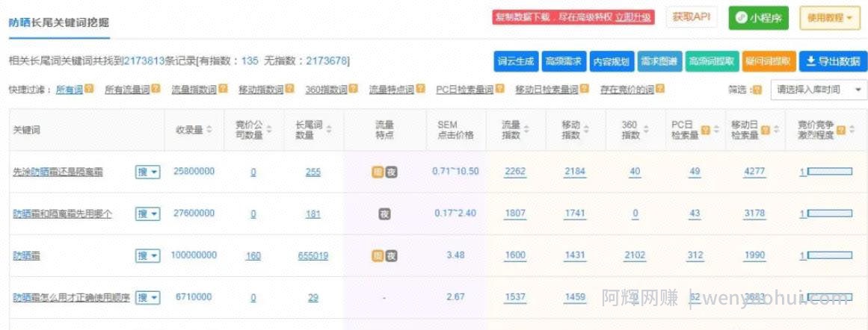Click mobile daily search value 4277
This screenshot has height=330, width=868.
click(755, 172)
